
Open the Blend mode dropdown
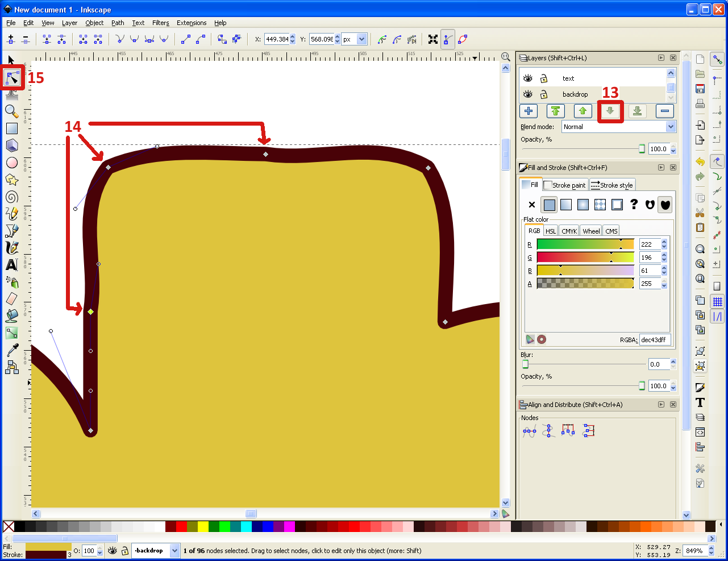(x=618, y=126)
